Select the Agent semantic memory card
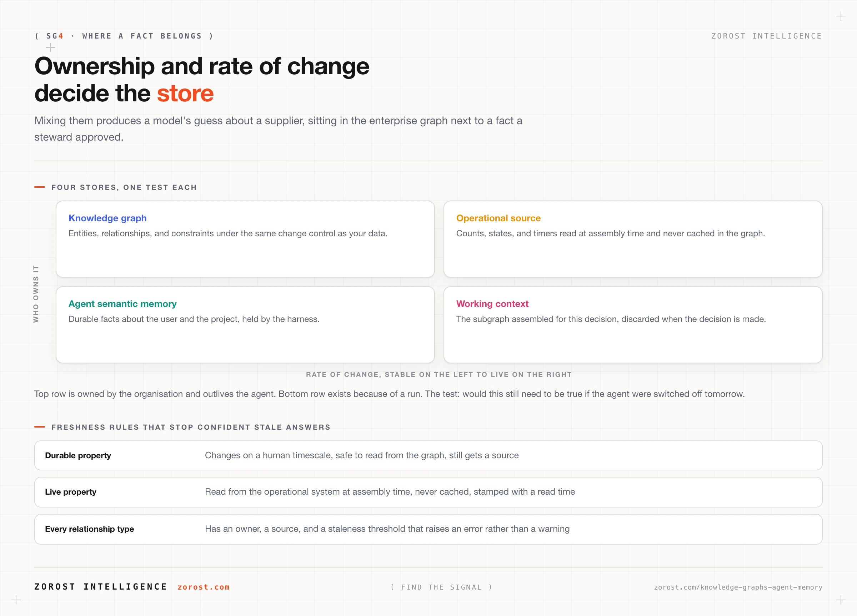857x616 pixels. click(x=245, y=325)
